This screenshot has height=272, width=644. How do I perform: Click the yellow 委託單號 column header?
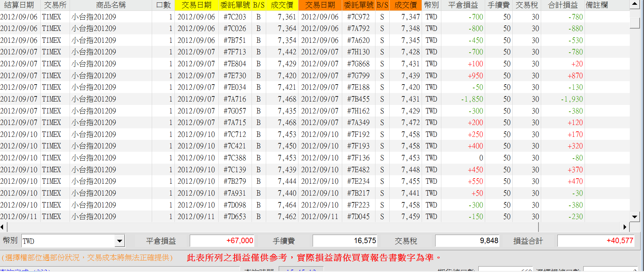click(235, 5)
